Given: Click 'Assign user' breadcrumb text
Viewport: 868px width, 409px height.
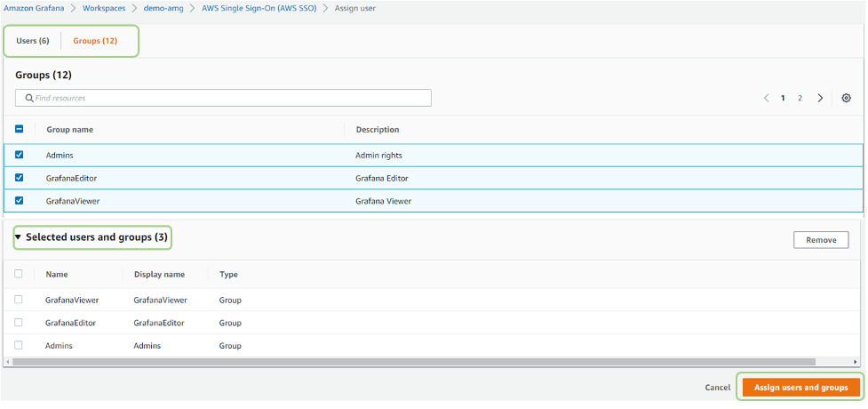Looking at the screenshot, I should [355, 8].
